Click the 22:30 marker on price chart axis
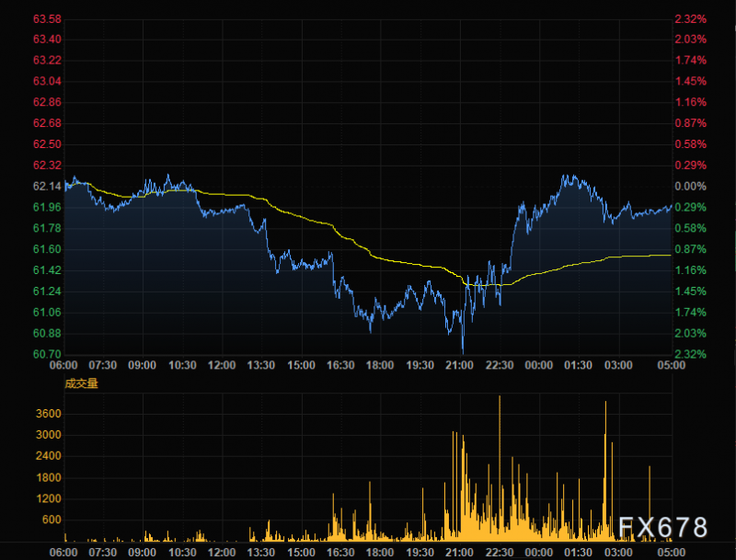The width and height of the screenshot is (736, 560). pos(499,365)
